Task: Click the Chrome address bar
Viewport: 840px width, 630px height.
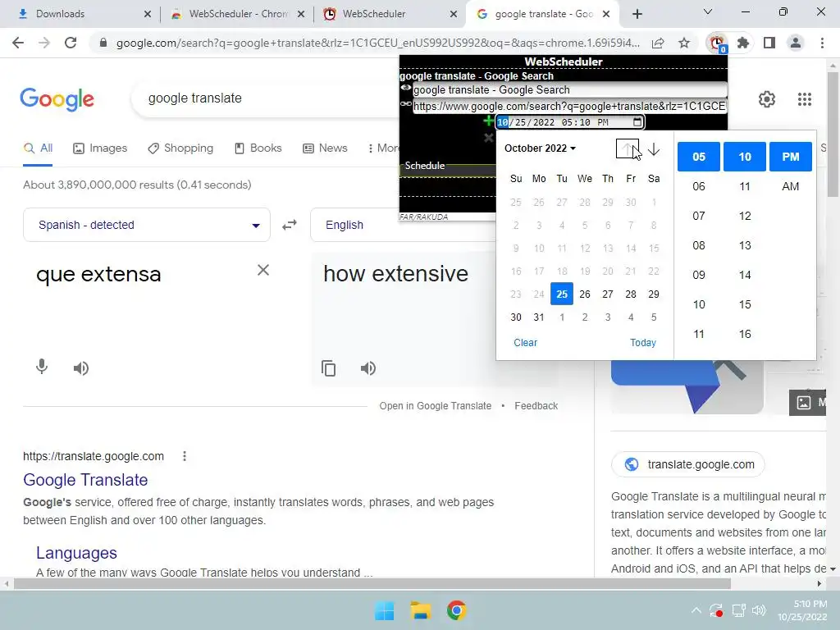Action: [377, 43]
